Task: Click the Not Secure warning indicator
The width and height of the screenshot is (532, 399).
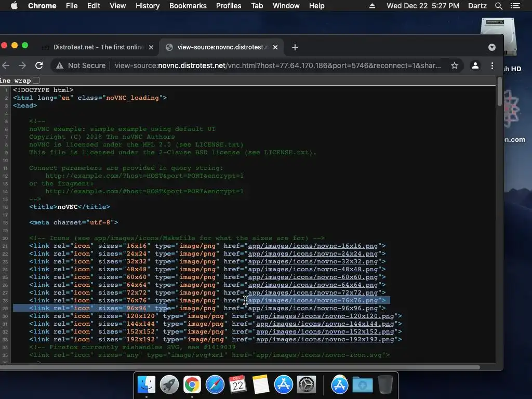Action: [x=81, y=65]
